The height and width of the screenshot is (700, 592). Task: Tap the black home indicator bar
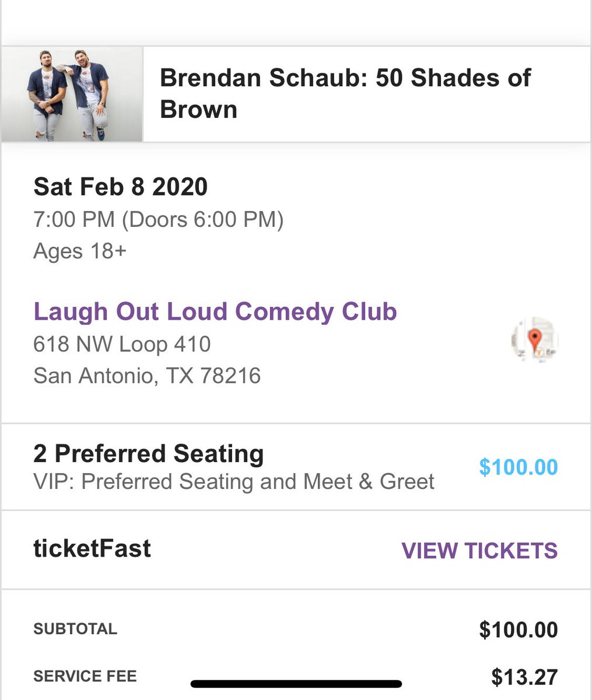296,684
